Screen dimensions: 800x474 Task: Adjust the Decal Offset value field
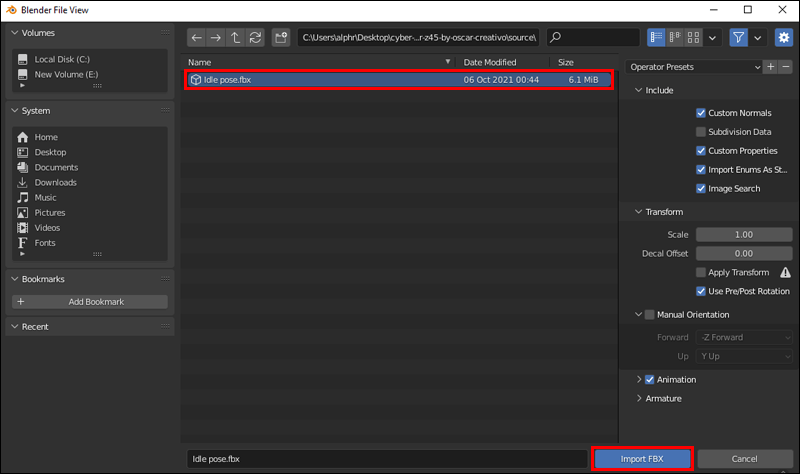pos(744,254)
